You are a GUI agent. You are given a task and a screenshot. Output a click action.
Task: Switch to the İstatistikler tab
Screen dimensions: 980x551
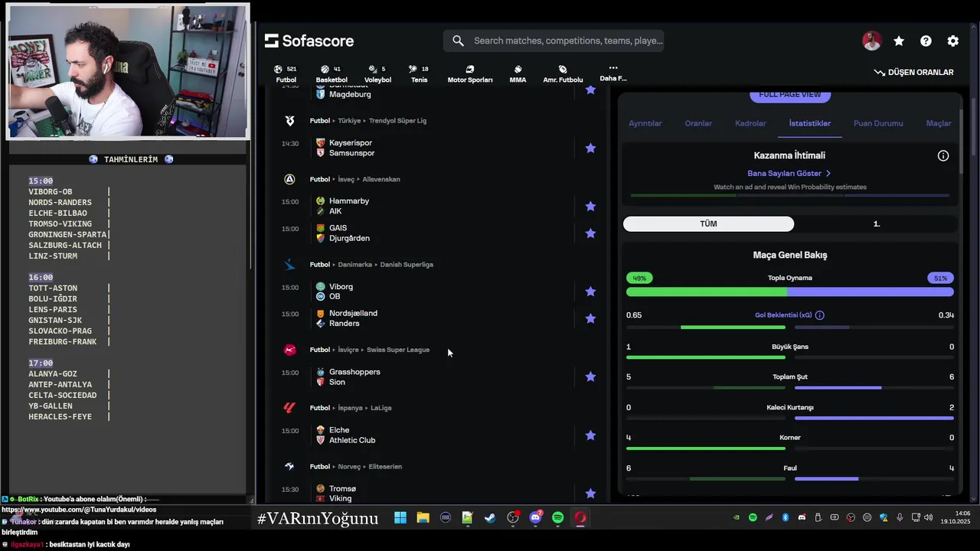click(810, 123)
